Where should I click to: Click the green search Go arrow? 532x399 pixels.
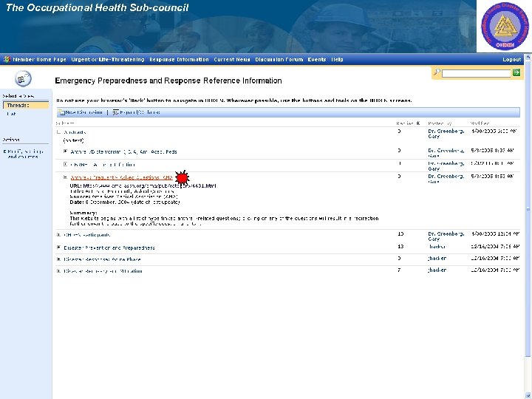point(516,72)
